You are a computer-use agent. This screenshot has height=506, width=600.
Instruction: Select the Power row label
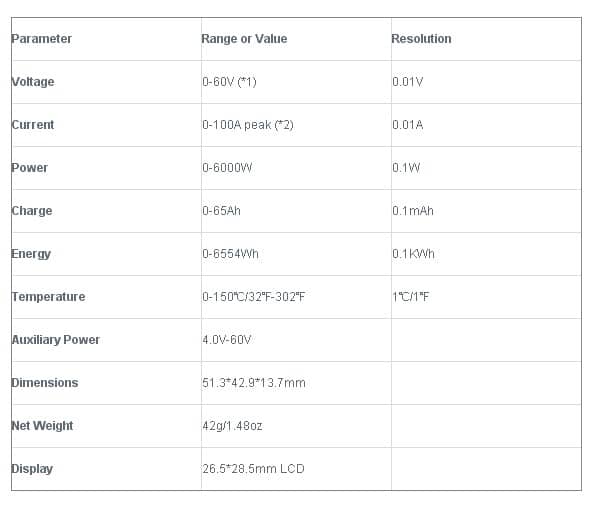30,168
